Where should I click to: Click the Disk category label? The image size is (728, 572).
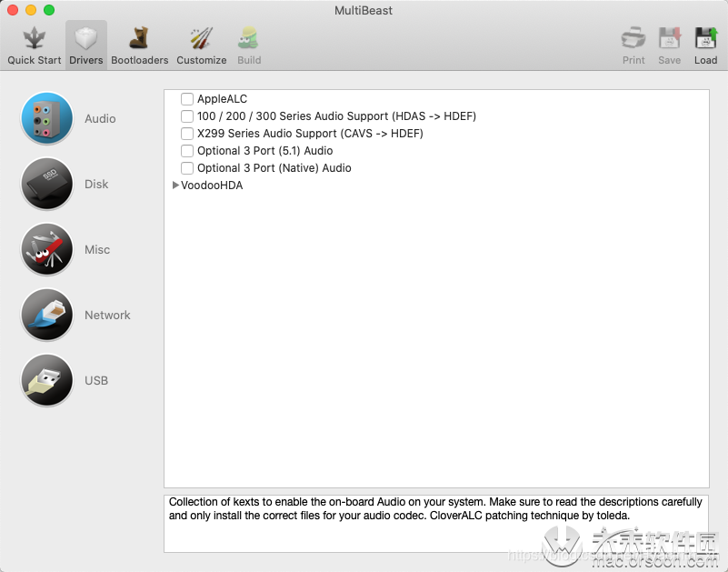point(96,184)
